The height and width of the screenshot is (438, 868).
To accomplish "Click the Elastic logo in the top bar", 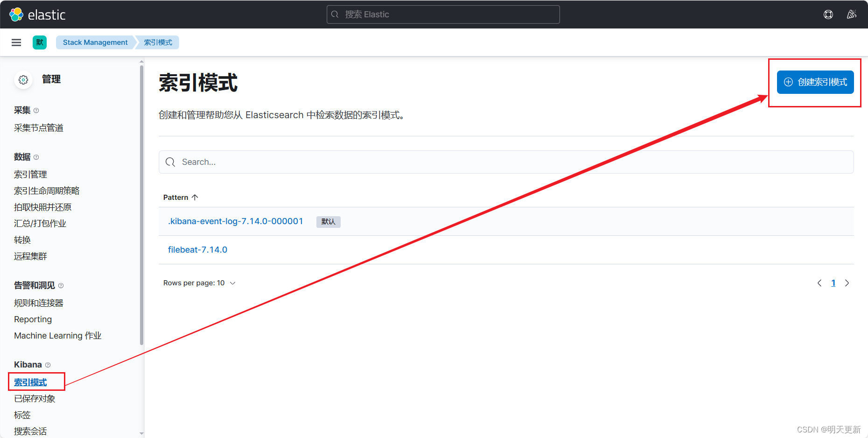I will point(15,14).
